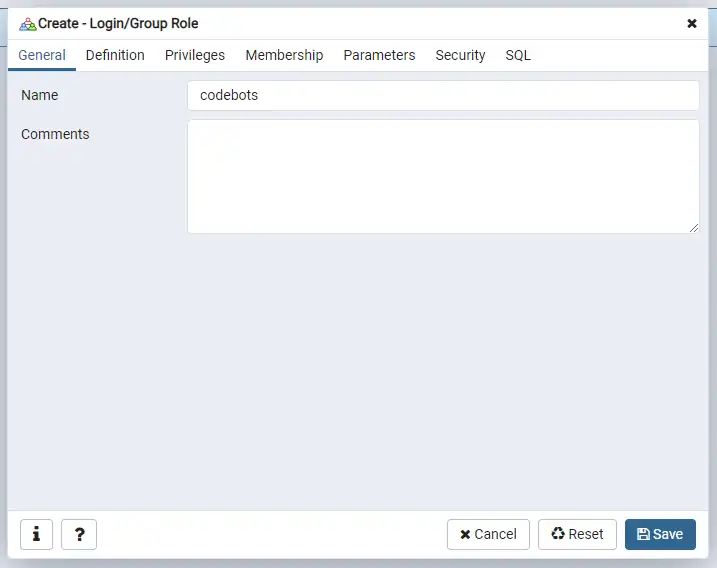
Task: Click the Name field containing codebots
Action: click(443, 96)
